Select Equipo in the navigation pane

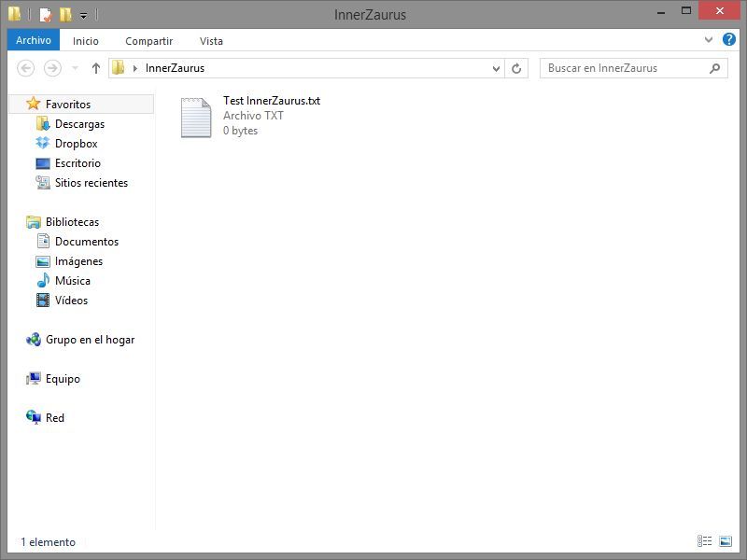[x=63, y=379]
